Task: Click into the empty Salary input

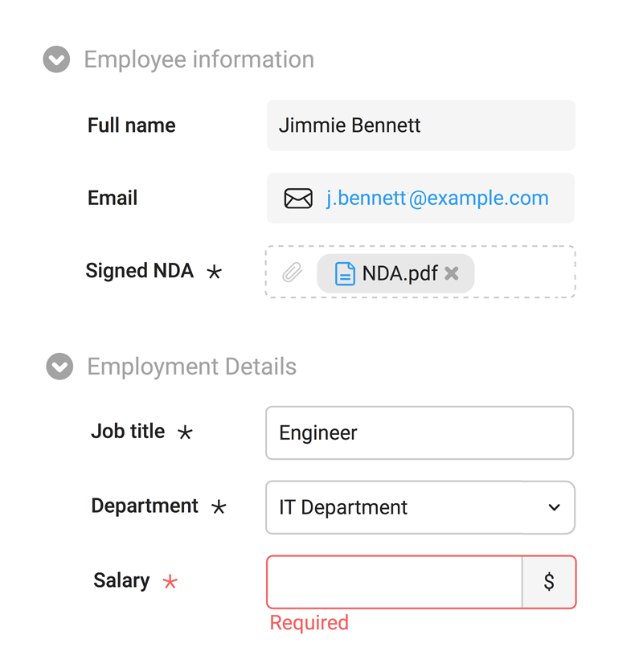Action: (394, 582)
